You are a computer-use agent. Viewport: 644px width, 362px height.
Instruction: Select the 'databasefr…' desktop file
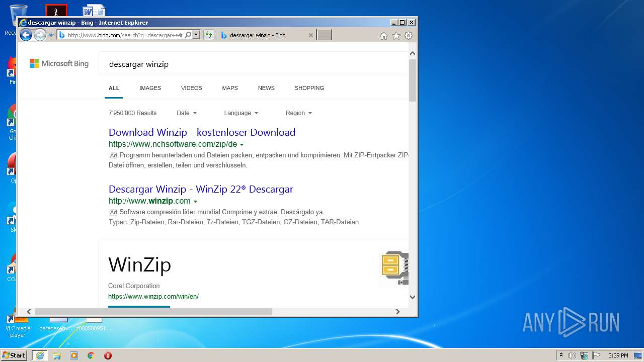click(x=57, y=325)
